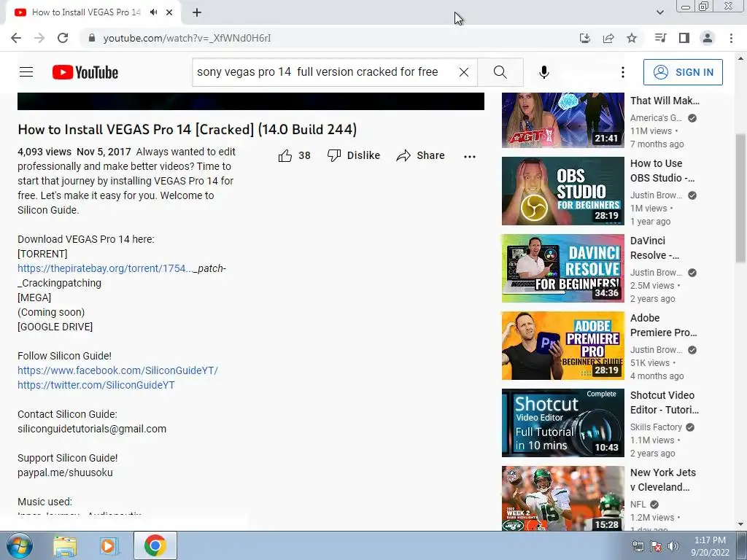This screenshot has height=560, width=747.
Task: Open the volume icon in system tray
Action: (x=673, y=546)
